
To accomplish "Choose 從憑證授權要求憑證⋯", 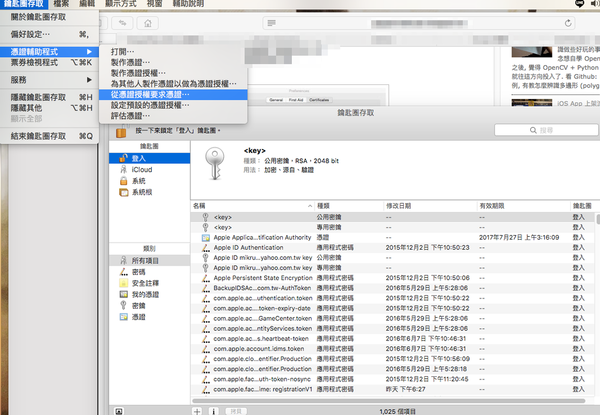I will click(x=173, y=94).
